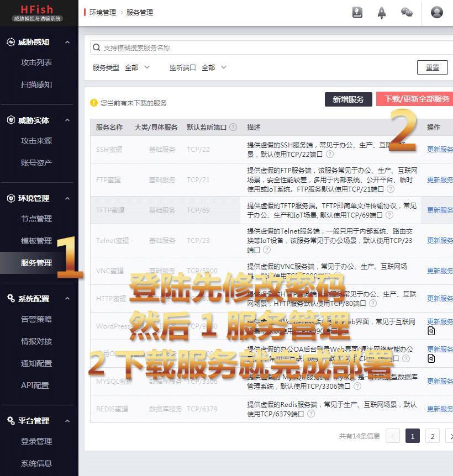Click the 平台管理 gear icon
Screen dimensions: 453x476
click(11, 420)
